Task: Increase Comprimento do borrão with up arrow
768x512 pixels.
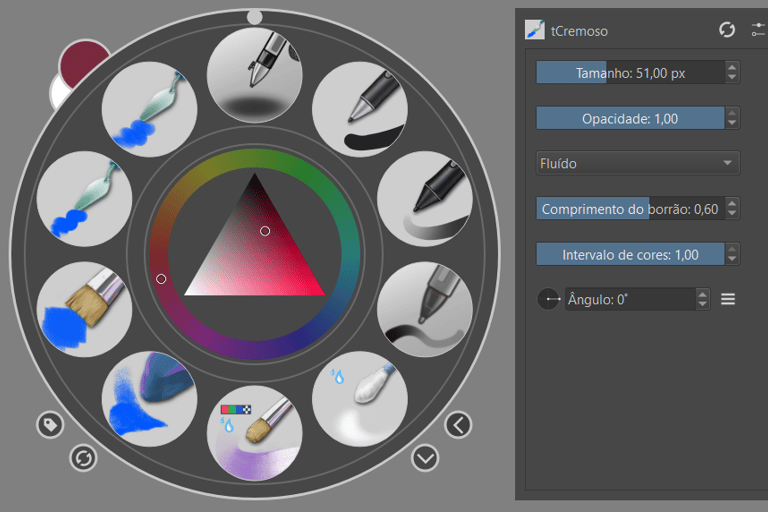Action: [732, 203]
